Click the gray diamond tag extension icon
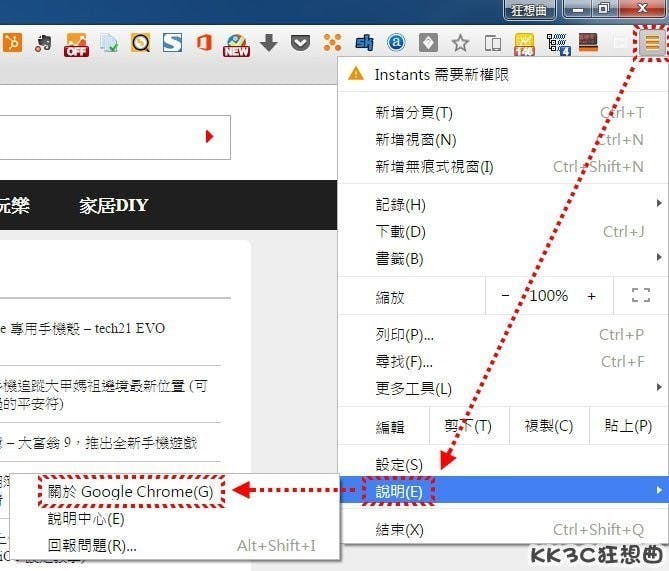Viewport: 669px width, 571px height. pos(428,43)
